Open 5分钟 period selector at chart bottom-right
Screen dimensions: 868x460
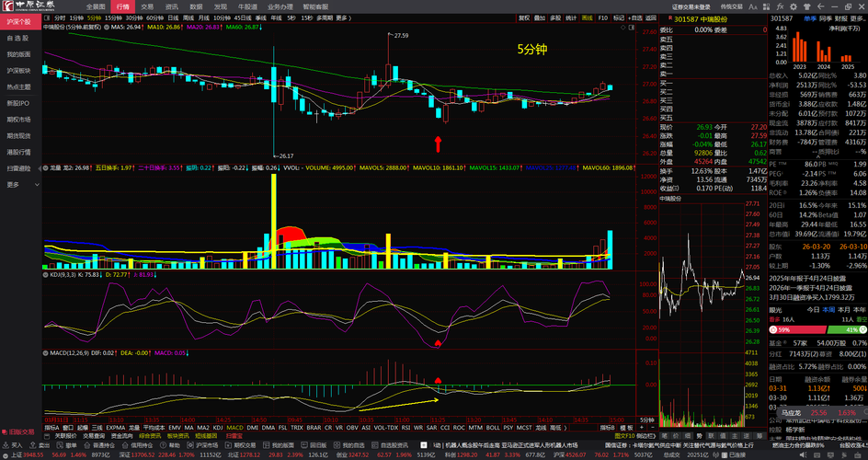tap(646, 420)
